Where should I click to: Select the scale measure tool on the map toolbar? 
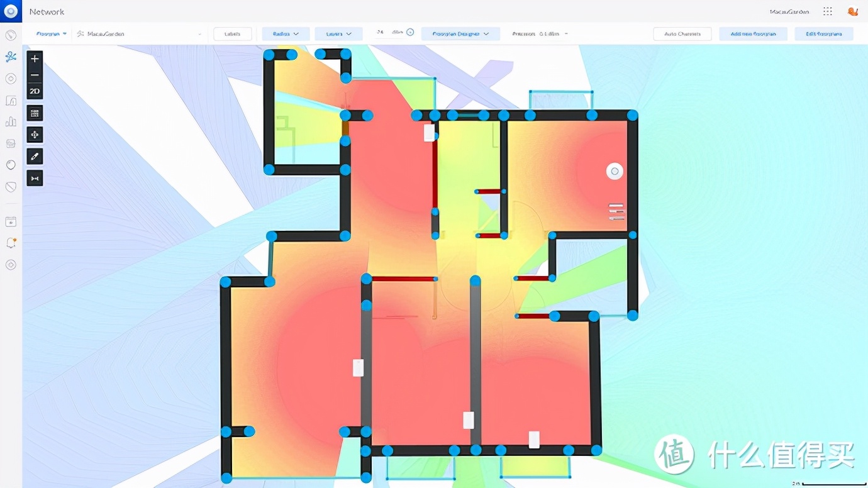tap(35, 178)
